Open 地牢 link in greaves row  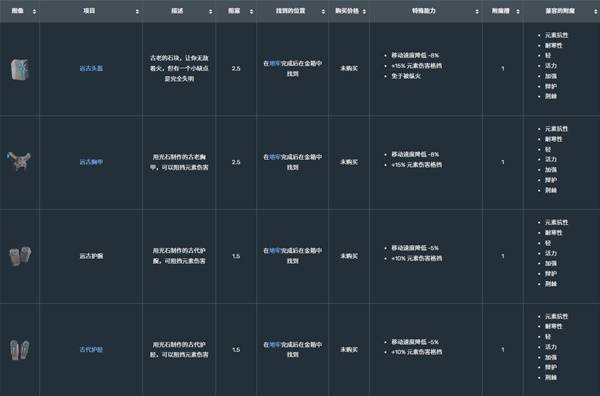(x=275, y=345)
